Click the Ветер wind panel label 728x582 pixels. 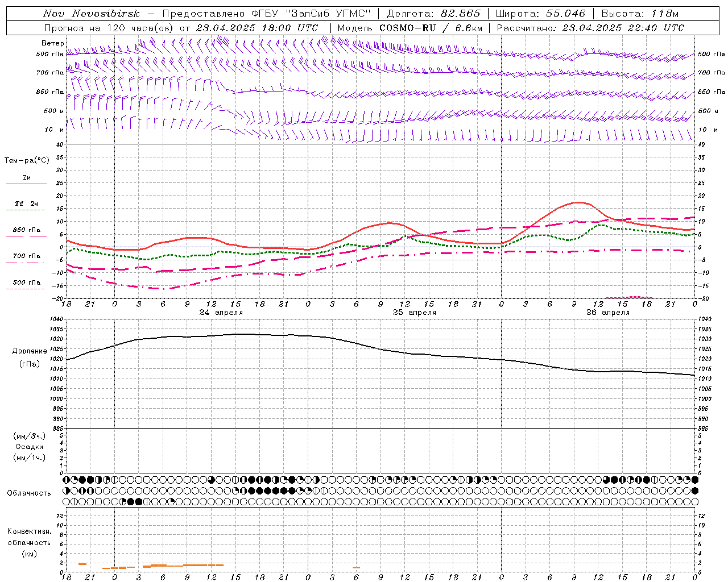click(x=52, y=43)
